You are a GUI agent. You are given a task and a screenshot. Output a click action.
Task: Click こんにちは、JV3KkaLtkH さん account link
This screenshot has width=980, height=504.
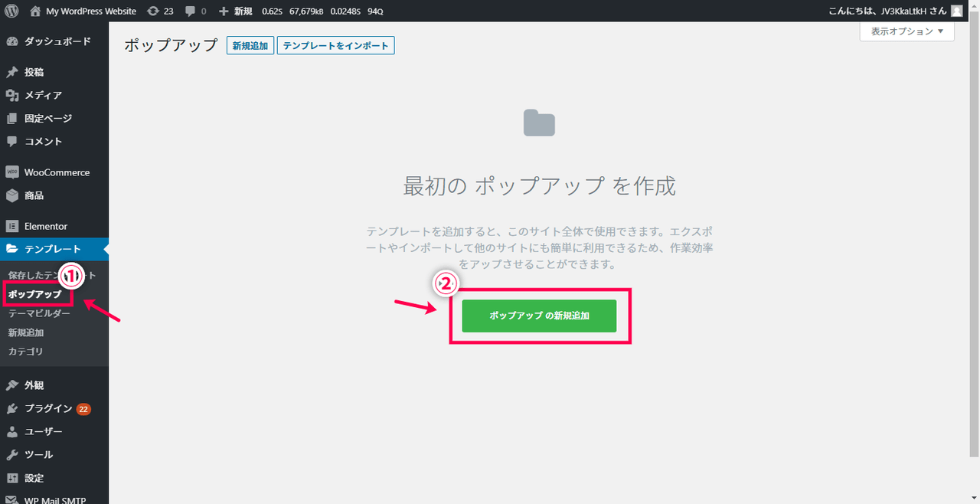(x=887, y=11)
